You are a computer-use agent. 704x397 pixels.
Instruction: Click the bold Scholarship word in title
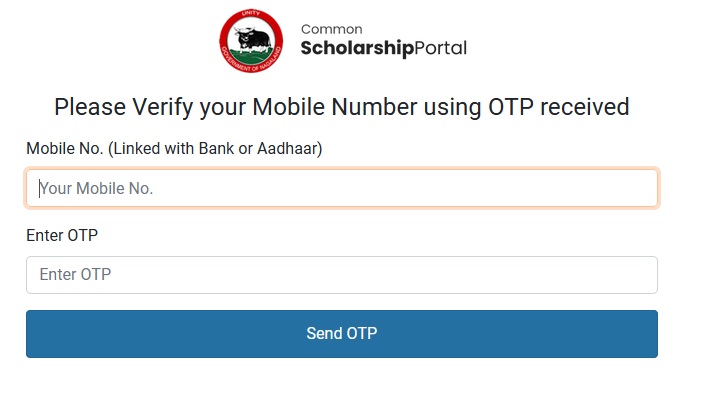(357, 48)
